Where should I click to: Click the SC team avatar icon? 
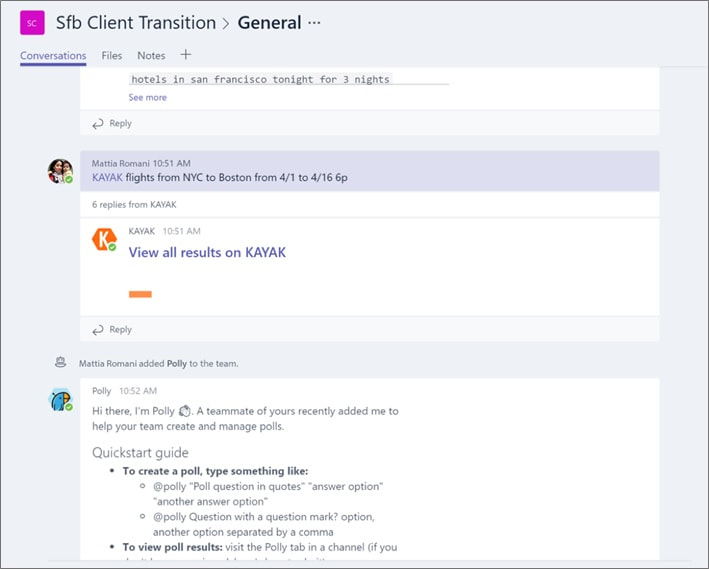[32, 23]
